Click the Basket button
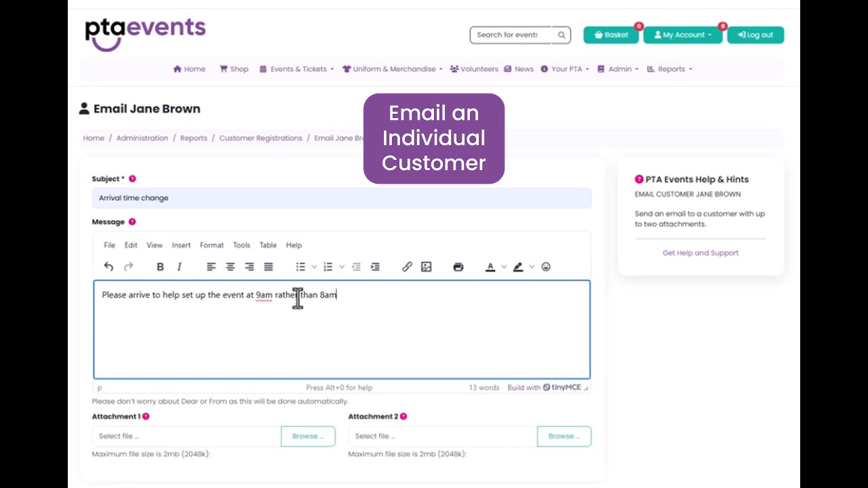 coord(611,35)
